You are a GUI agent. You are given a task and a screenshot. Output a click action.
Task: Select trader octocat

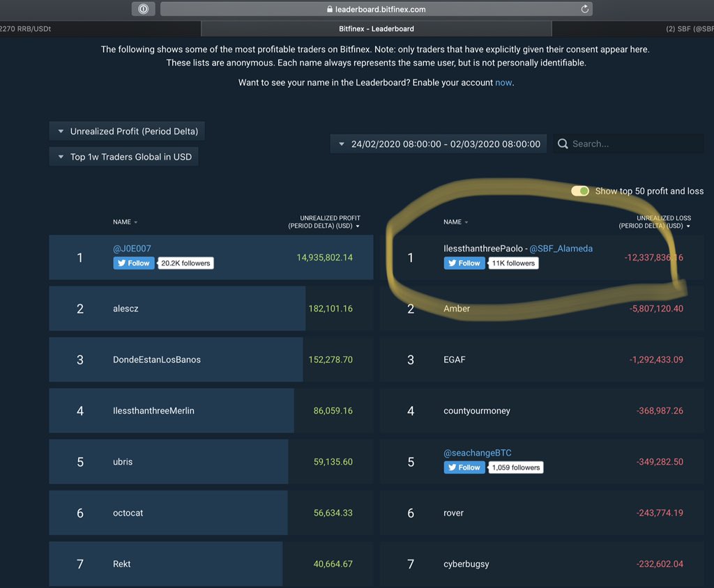click(x=128, y=513)
